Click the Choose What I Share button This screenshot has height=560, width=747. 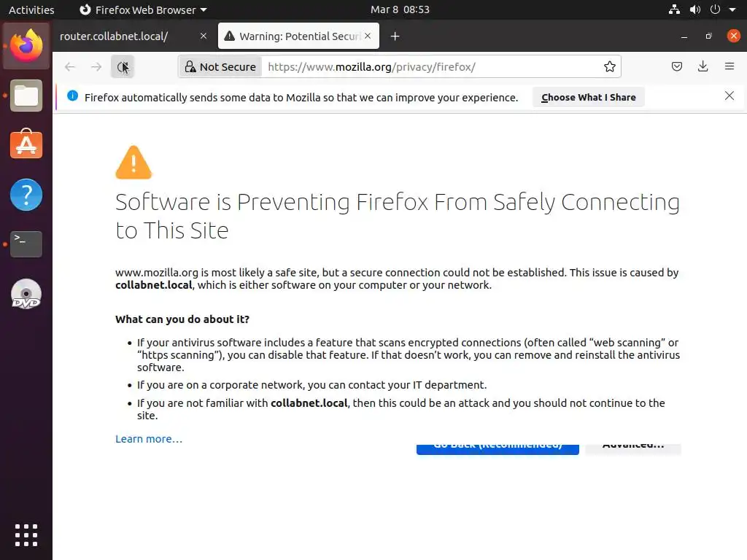click(588, 97)
